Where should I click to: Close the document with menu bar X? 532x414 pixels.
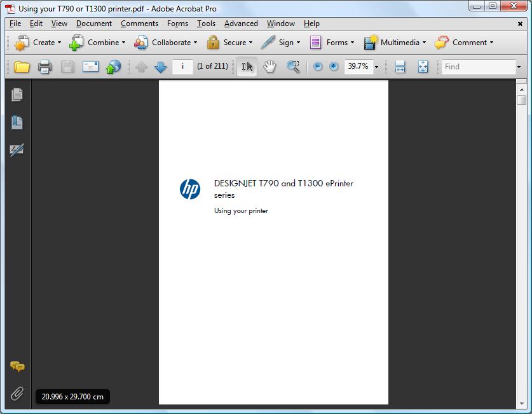pyautogui.click(x=520, y=24)
